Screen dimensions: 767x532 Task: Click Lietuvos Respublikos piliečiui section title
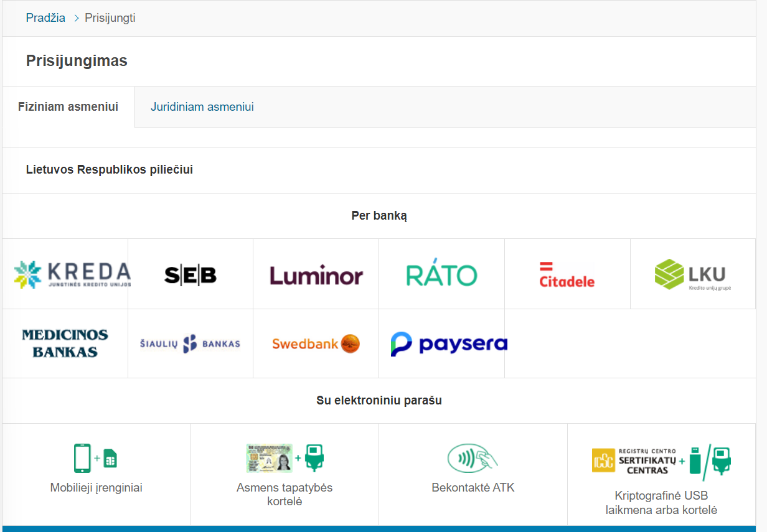110,170
